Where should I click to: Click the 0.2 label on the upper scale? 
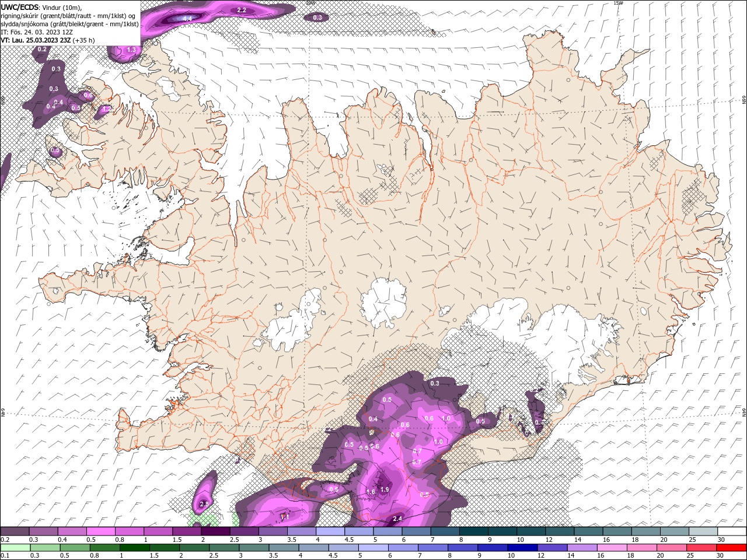pos(5,540)
